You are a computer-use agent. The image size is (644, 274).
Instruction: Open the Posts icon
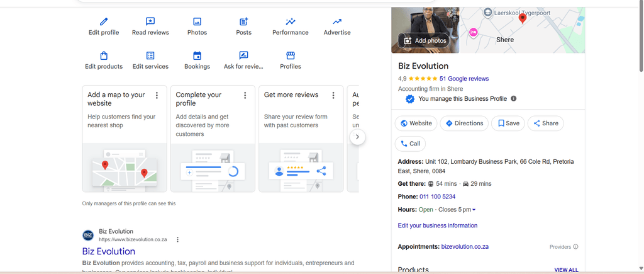coord(244,21)
